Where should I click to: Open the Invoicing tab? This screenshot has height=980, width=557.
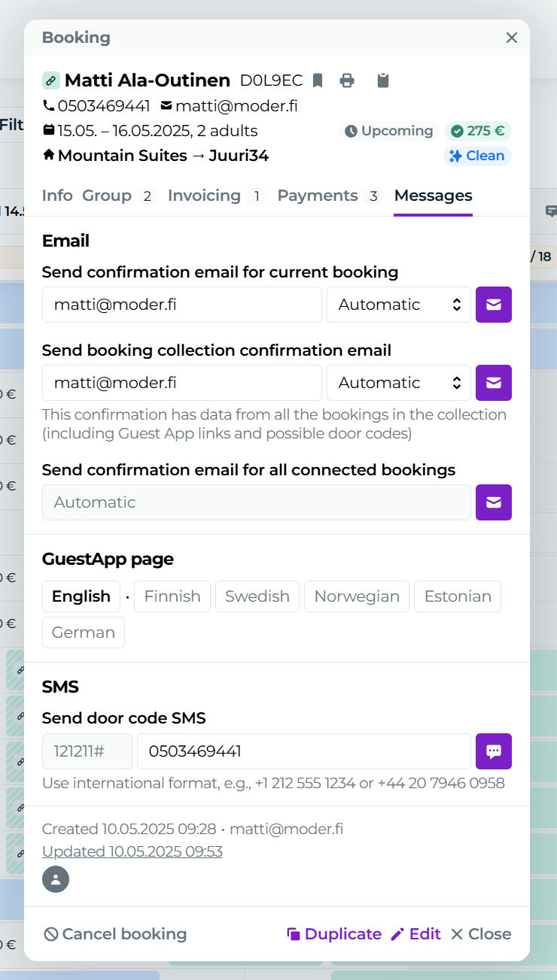click(x=204, y=196)
